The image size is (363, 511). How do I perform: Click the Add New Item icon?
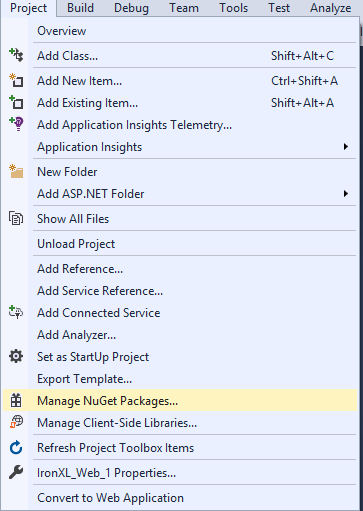16,80
